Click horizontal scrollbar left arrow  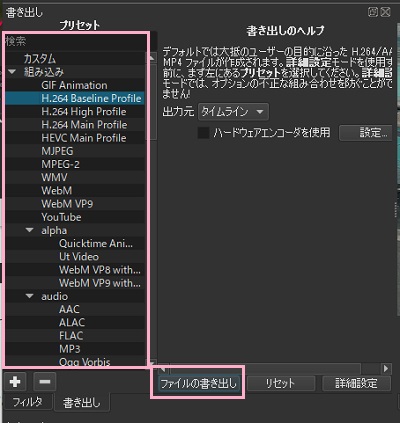pyautogui.click(x=163, y=369)
